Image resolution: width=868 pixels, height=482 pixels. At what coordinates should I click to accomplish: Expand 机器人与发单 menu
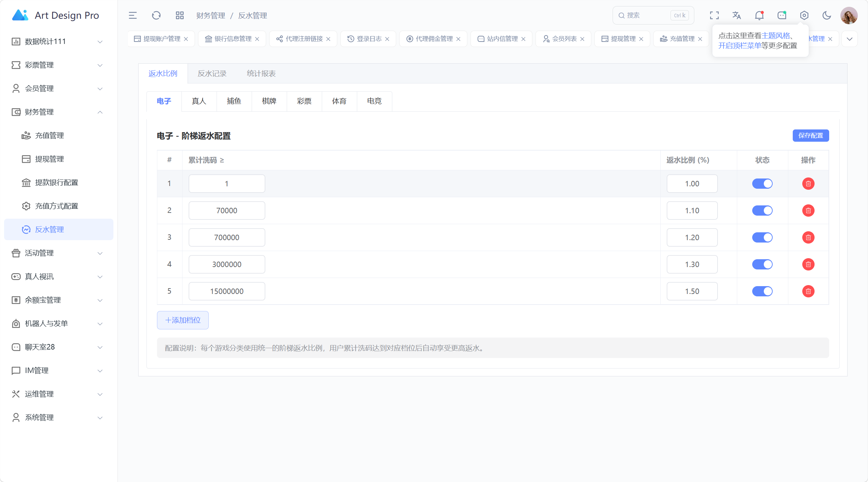tap(59, 324)
